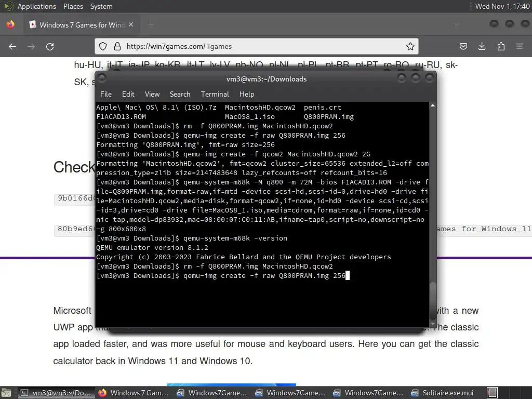Click terminal scrollbar up arrow
The image size is (532, 399).
tap(433, 106)
